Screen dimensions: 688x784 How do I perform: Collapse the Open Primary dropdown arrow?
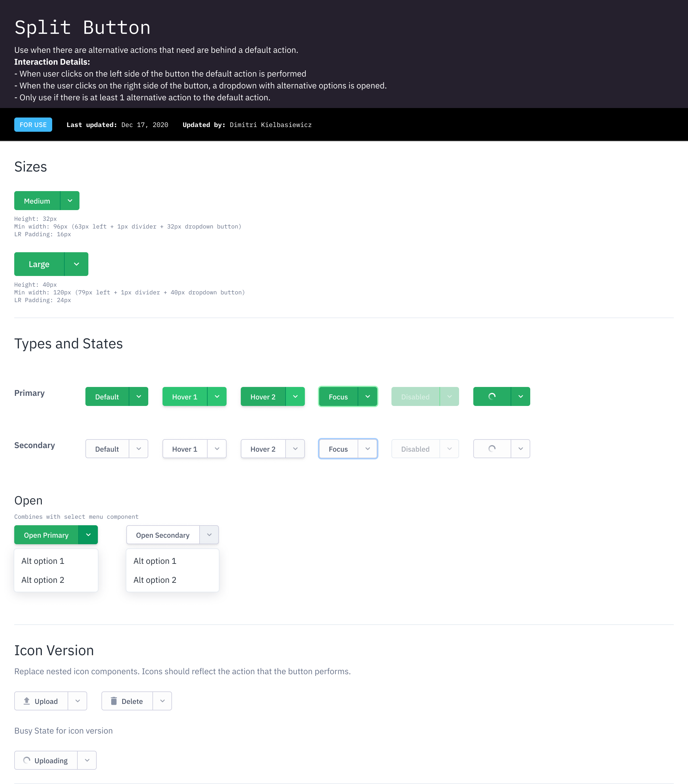click(x=88, y=535)
